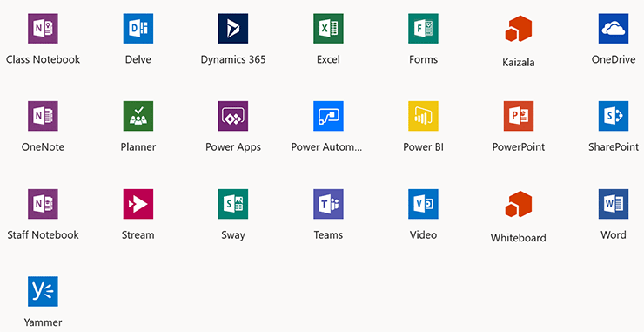Open the Dynamics 365 icon
This screenshot has width=644, height=332.
click(233, 29)
